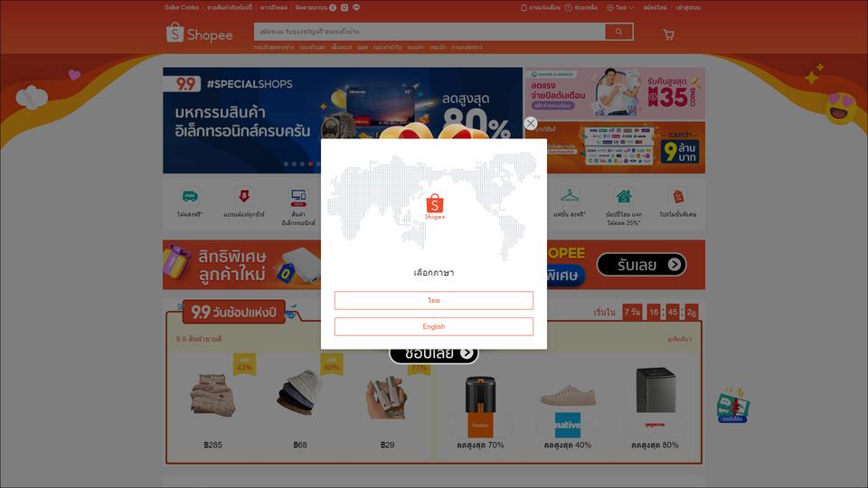The image size is (868, 488).
Task: Close the language selection popup
Action: pyautogui.click(x=531, y=124)
